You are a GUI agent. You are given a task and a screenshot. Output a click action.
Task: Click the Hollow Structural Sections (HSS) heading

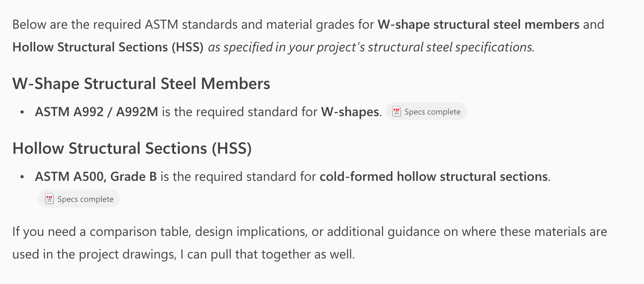point(132,148)
